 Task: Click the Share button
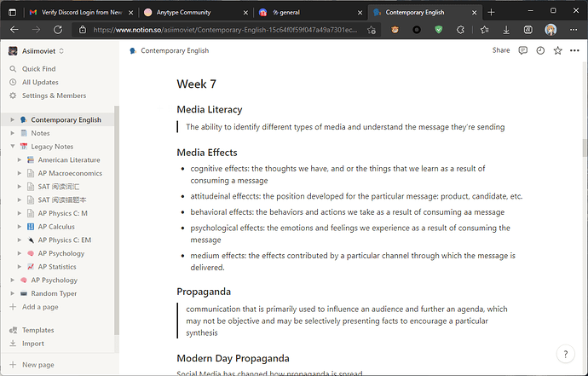(x=501, y=50)
